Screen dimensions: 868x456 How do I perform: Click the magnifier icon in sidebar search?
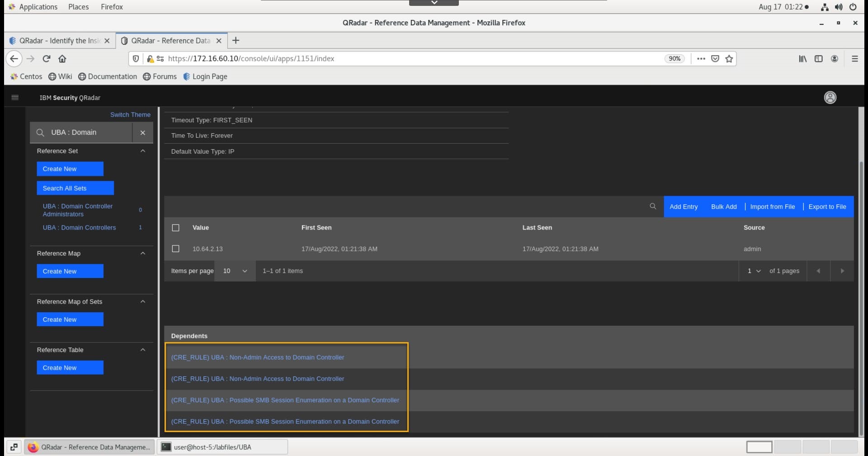coord(40,132)
